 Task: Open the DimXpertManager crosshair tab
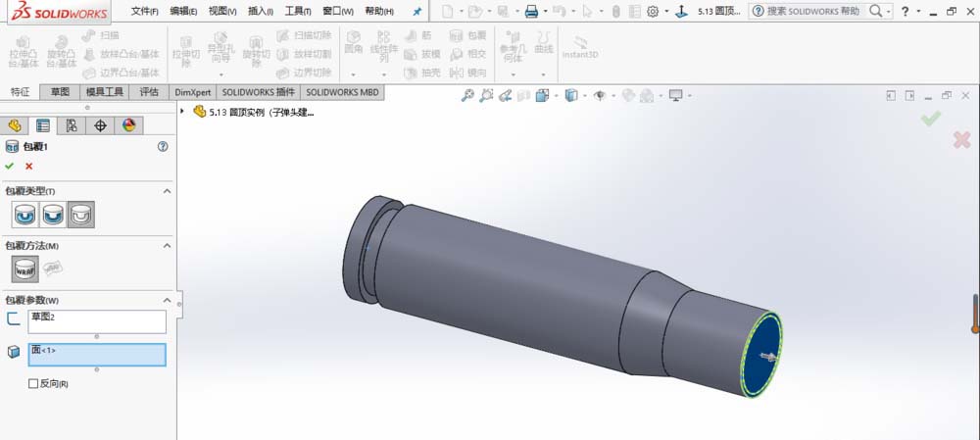(x=100, y=125)
